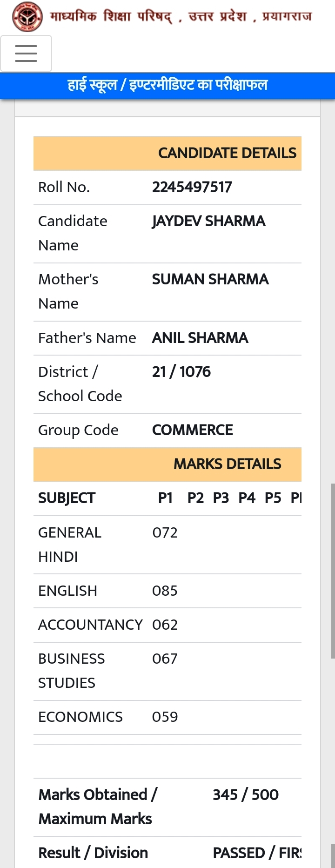Open the hamburger navigation menu
Viewport: 335px width, 868px height.
pyautogui.click(x=26, y=54)
